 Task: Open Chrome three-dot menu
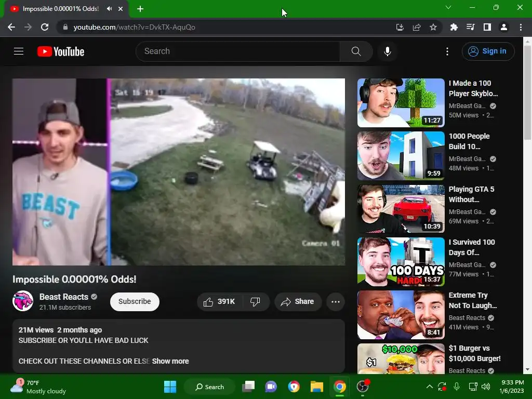[x=521, y=27]
